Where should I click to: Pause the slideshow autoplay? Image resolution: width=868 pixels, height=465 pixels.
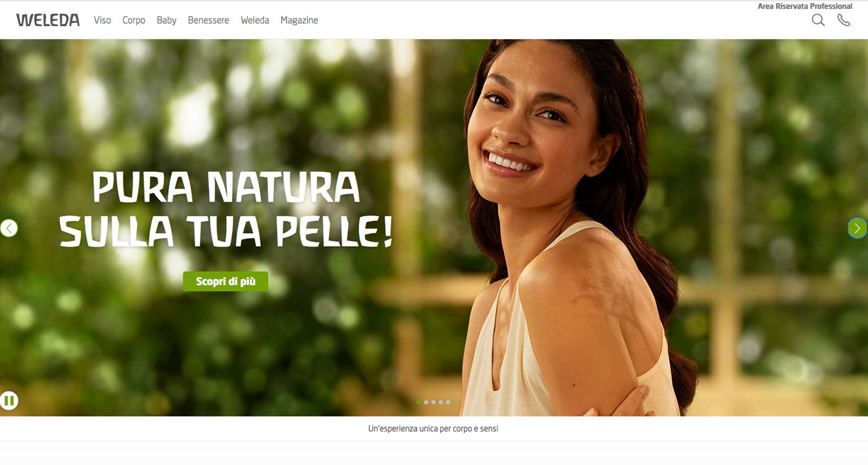[x=9, y=401]
